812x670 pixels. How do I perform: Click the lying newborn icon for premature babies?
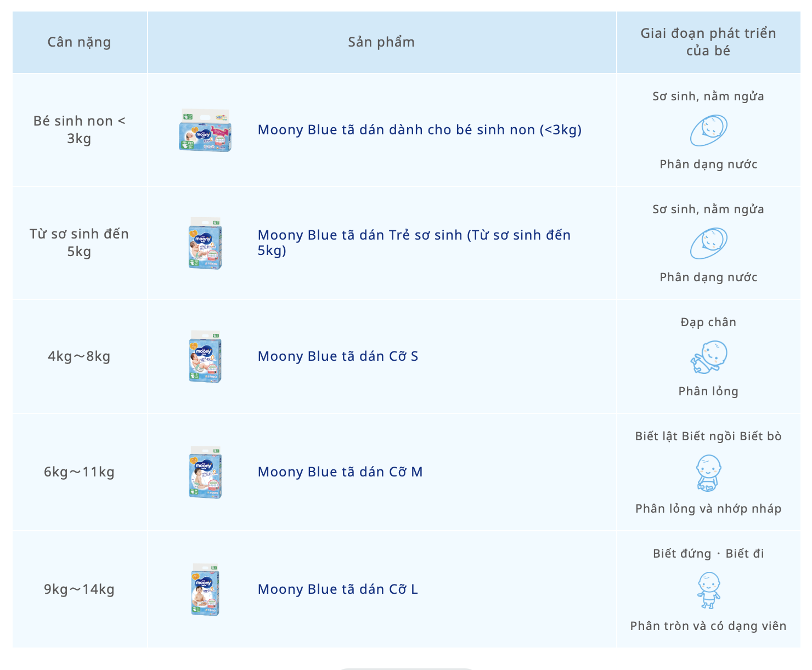coord(708,130)
